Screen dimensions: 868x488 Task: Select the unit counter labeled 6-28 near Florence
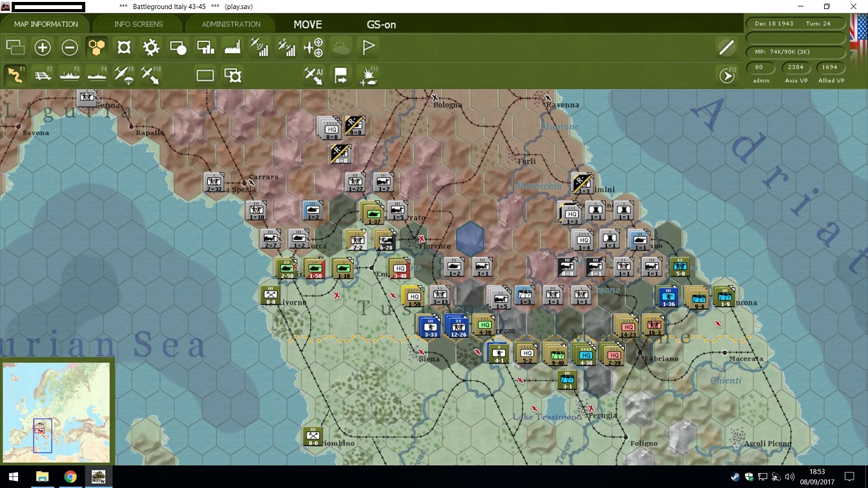pos(386,241)
